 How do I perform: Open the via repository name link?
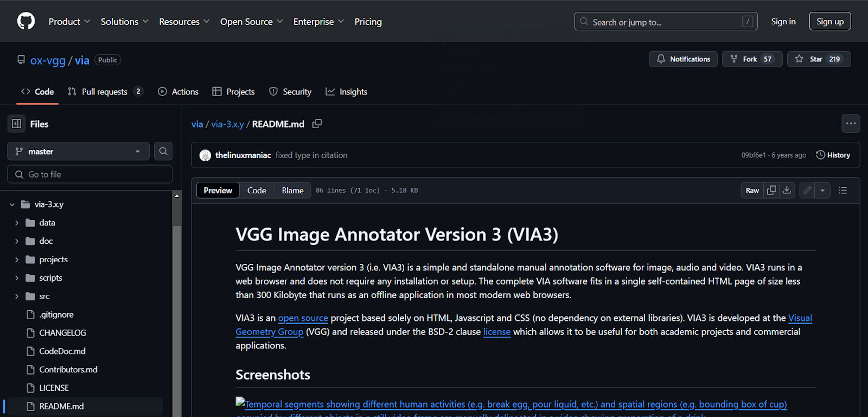tap(82, 60)
